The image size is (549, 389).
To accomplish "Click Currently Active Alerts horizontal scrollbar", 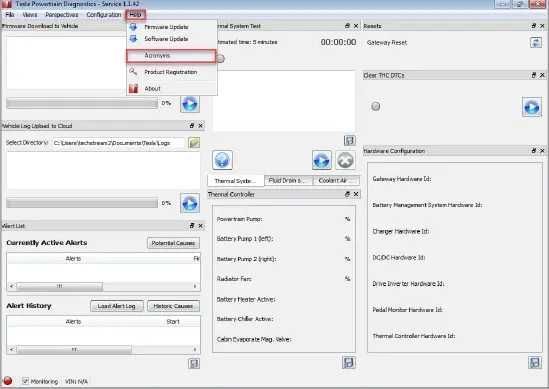I will coord(104,286).
